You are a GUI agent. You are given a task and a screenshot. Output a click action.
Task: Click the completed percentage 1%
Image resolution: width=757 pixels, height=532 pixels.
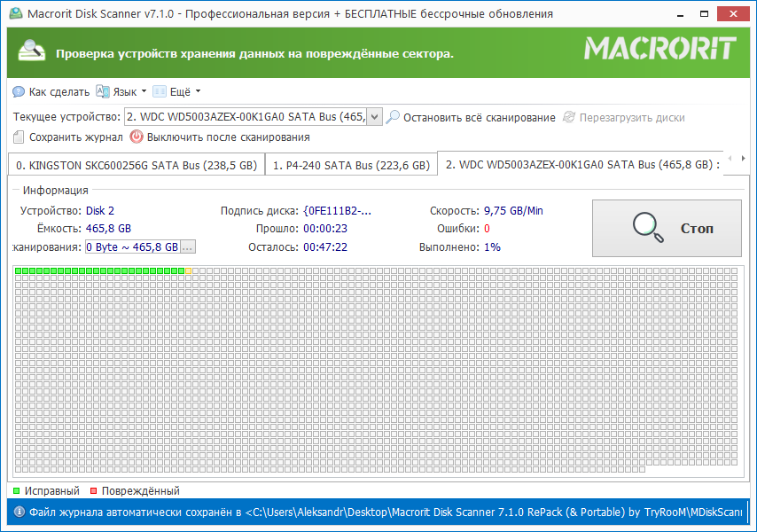(492, 246)
